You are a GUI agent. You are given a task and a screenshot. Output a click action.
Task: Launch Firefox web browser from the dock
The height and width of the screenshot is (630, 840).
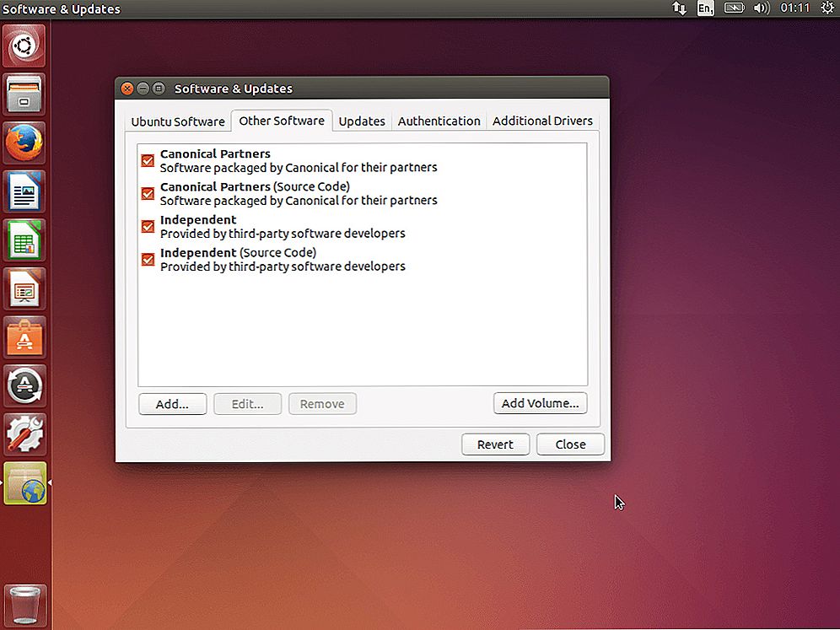pos(24,143)
